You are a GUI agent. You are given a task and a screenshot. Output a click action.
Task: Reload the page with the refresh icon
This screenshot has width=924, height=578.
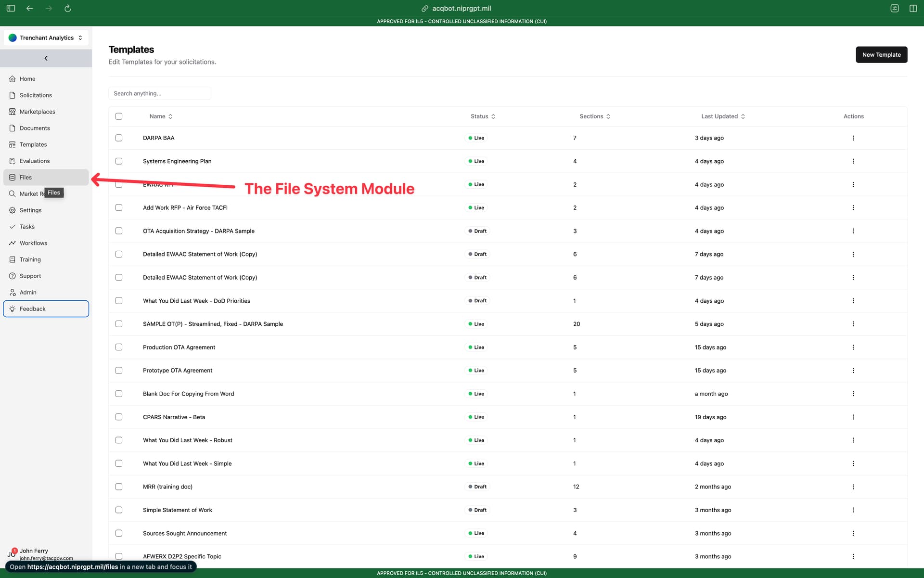tap(68, 8)
